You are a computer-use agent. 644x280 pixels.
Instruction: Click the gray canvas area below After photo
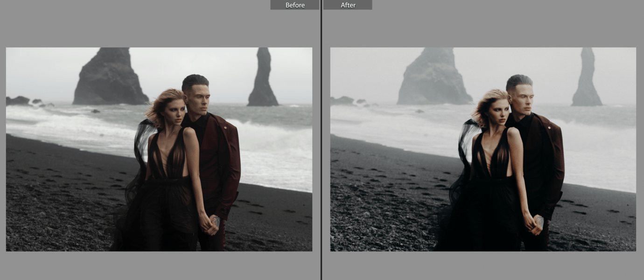pyautogui.click(x=483, y=266)
